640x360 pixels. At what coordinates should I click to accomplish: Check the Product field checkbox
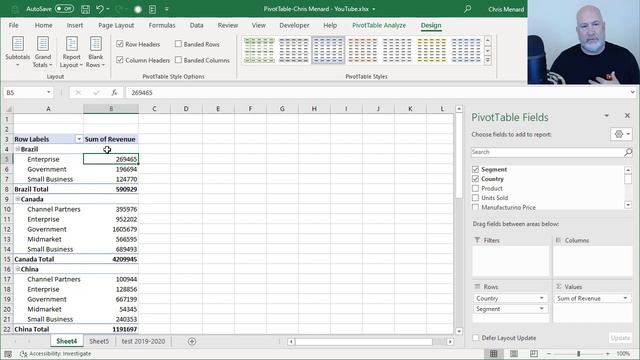point(475,188)
